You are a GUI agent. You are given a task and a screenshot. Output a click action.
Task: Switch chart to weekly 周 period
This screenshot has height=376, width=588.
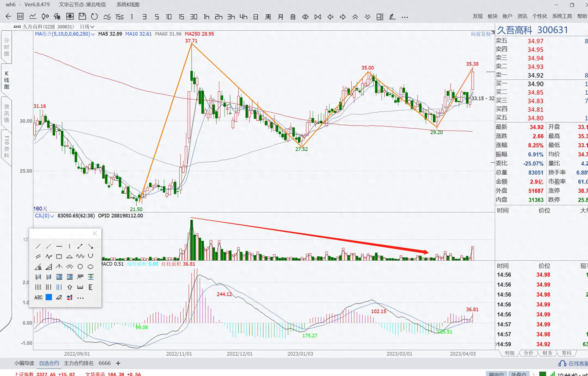pos(268,17)
